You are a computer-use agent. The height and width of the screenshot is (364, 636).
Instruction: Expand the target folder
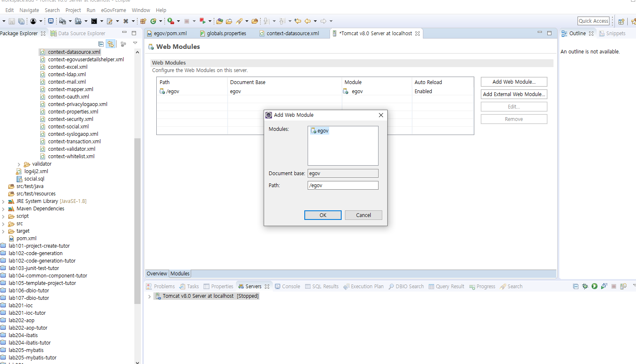(x=3, y=231)
